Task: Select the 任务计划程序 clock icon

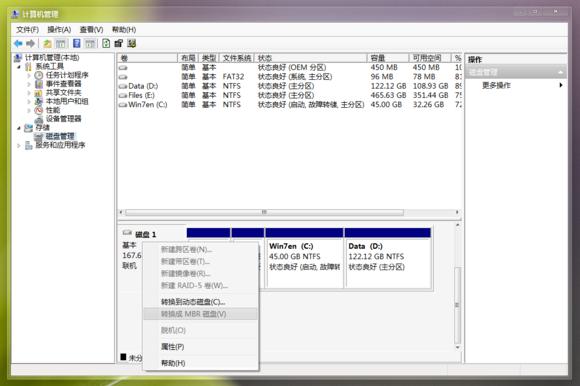Action: point(38,75)
